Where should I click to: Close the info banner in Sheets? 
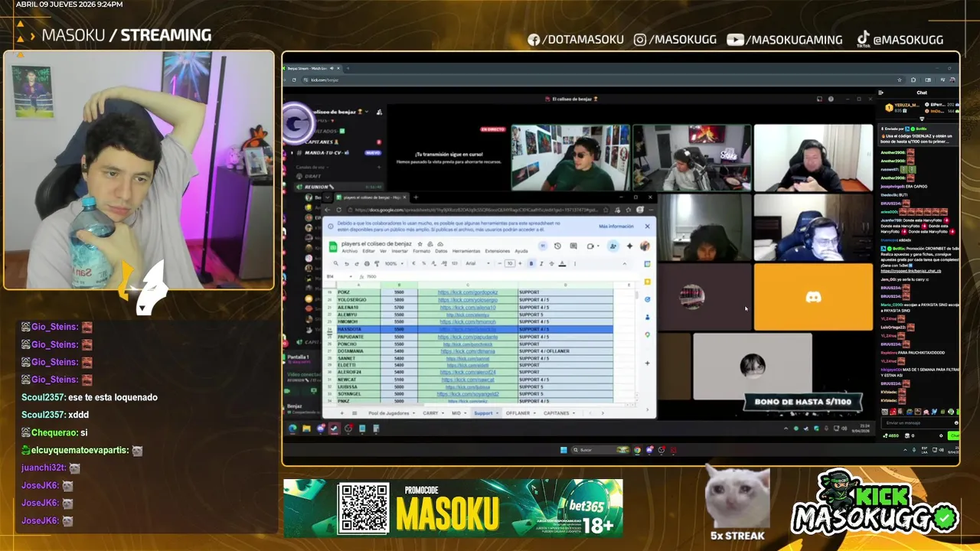click(647, 227)
